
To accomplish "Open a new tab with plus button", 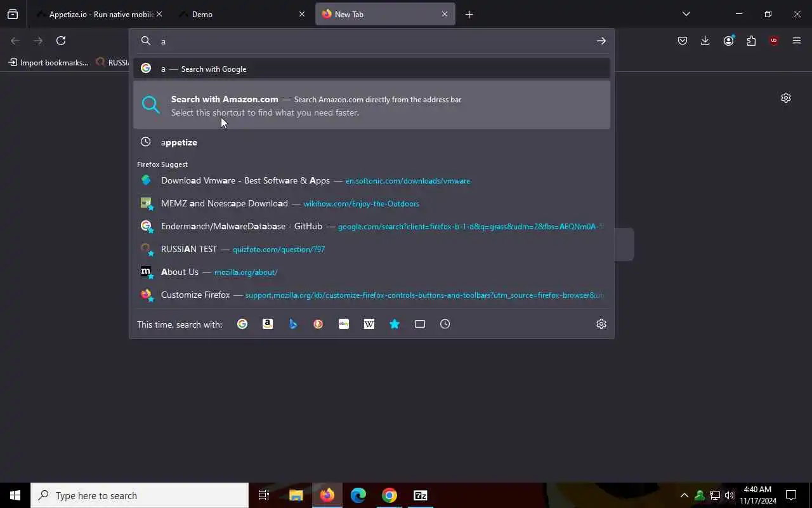I will 469,14.
